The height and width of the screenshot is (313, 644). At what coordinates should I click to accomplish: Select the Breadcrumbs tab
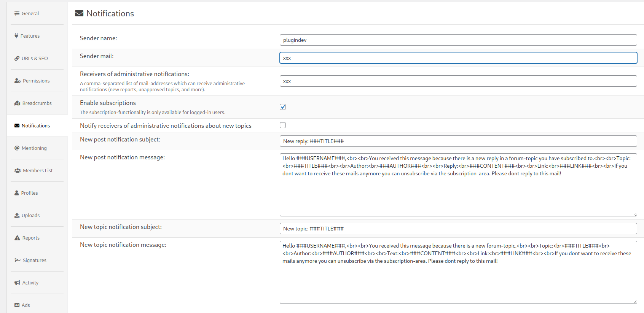37,103
